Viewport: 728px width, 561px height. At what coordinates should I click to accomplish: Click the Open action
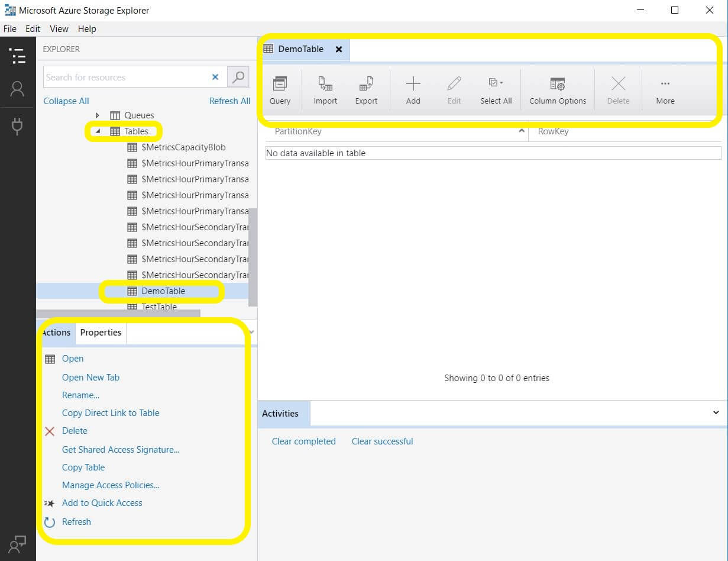point(73,359)
